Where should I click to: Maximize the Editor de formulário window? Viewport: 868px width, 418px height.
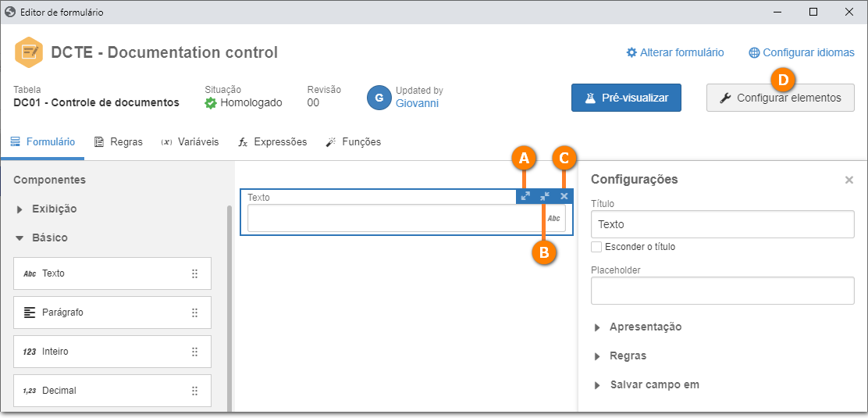coord(813,12)
